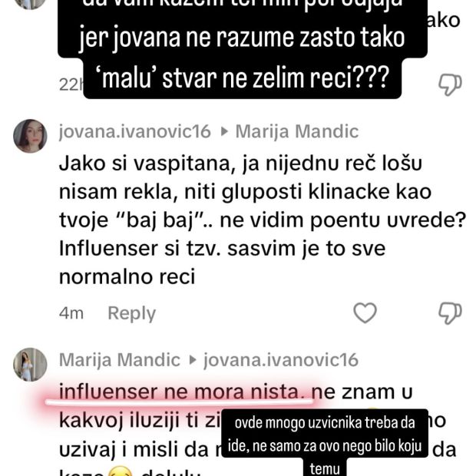This screenshot has height=476, width=476.
Task: Tap reply arrow between jovana.ivanovic16 and Marija Mandic
Action: tap(224, 132)
